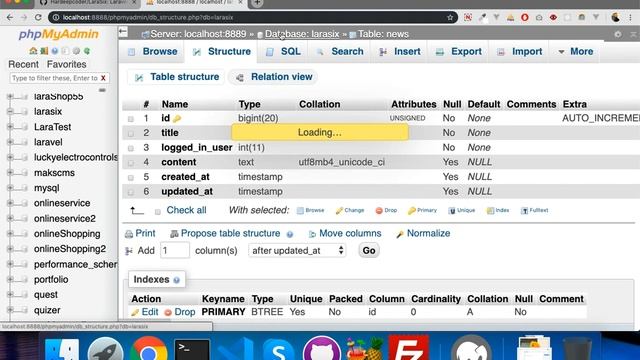
Task: Click the Indexes help icon
Action: click(176, 280)
